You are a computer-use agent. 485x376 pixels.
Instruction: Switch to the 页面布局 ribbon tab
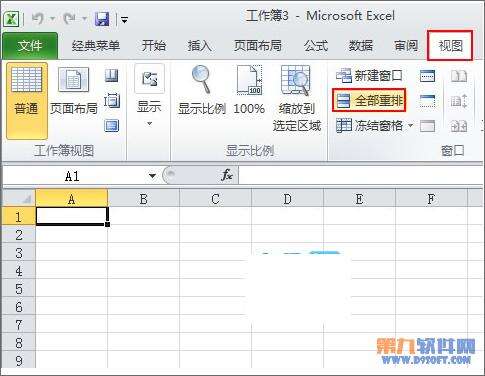click(258, 46)
